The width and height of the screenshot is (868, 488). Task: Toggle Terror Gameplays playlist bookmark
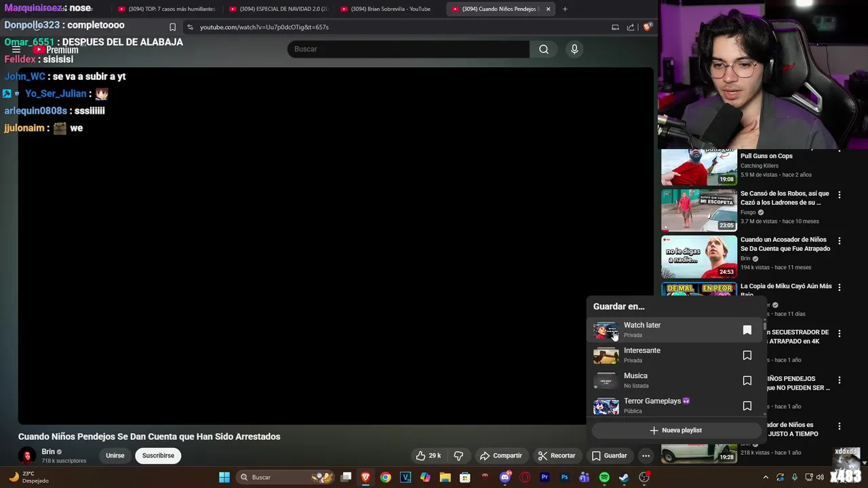point(747,406)
